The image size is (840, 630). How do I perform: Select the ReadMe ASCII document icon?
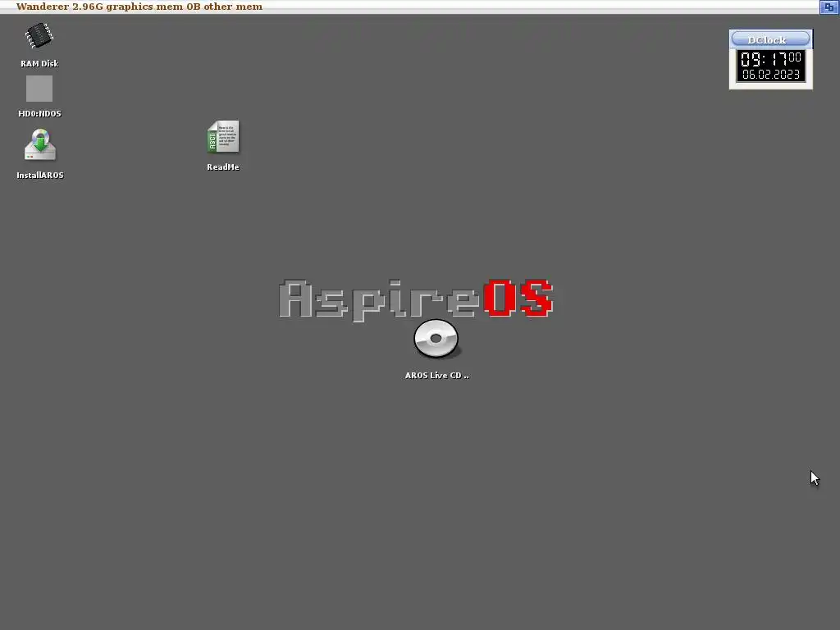tap(223, 137)
